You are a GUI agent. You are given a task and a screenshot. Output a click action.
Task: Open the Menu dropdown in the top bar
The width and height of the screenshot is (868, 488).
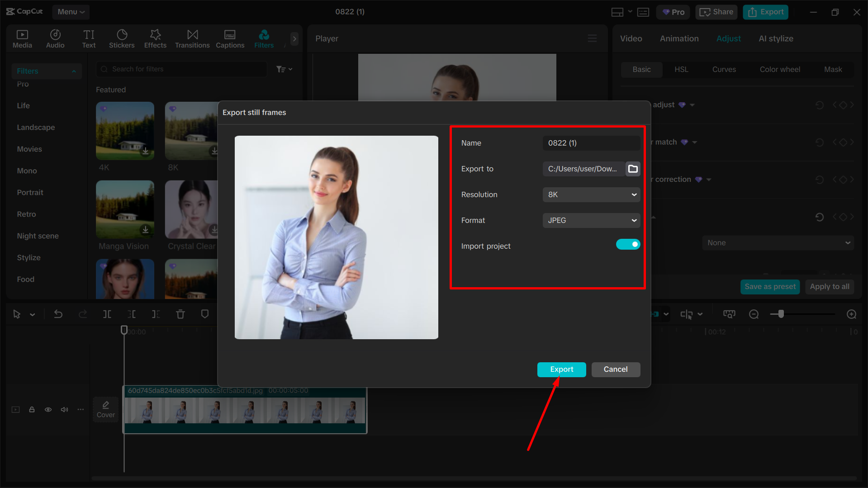coord(71,12)
